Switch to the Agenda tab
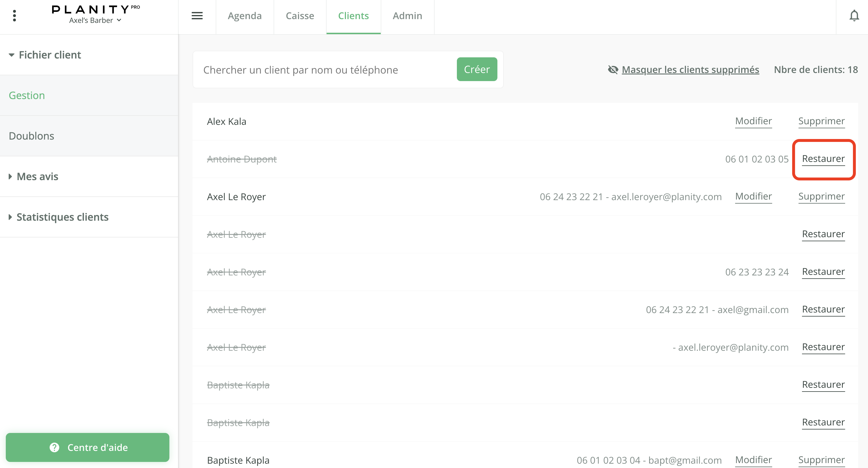The width and height of the screenshot is (868, 468). [x=245, y=16]
